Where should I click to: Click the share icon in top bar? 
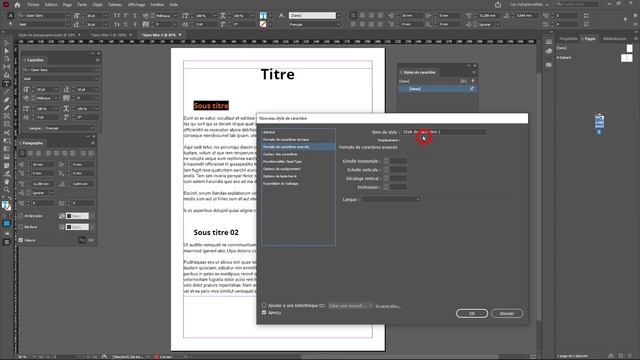pos(498,5)
